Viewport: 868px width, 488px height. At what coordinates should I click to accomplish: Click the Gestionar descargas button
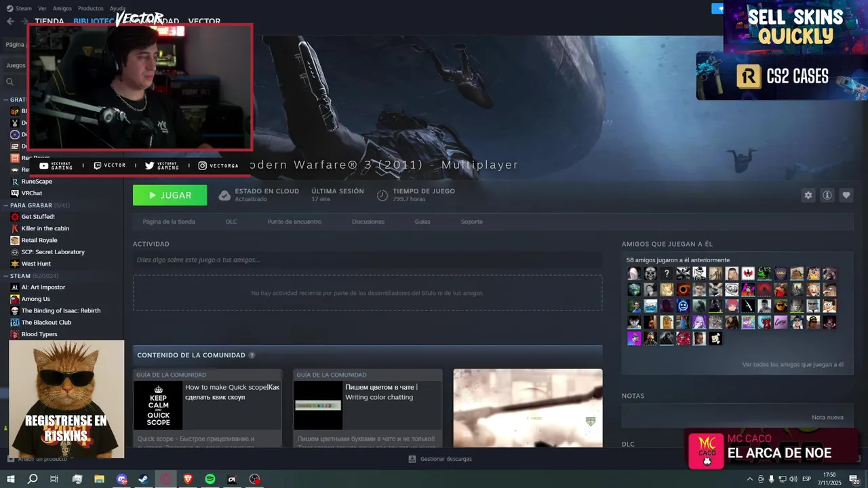tap(446, 459)
